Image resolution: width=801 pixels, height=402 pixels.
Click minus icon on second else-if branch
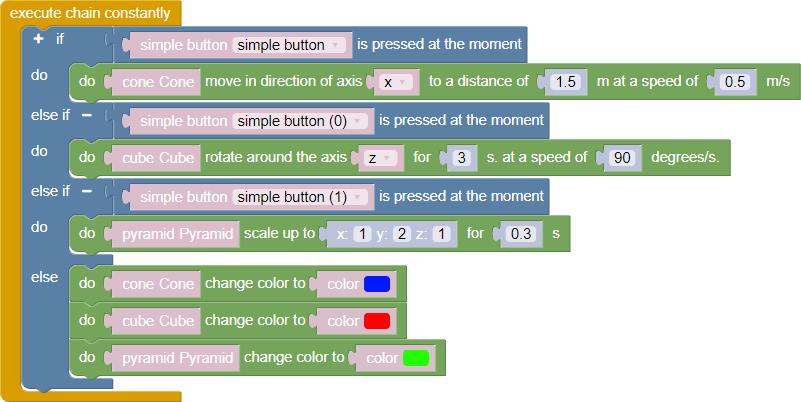pos(86,190)
